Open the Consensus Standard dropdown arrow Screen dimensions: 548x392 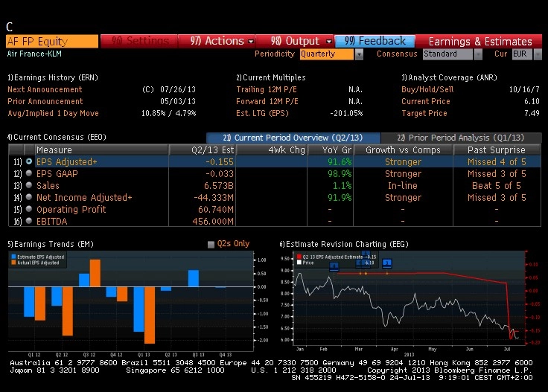478,54
